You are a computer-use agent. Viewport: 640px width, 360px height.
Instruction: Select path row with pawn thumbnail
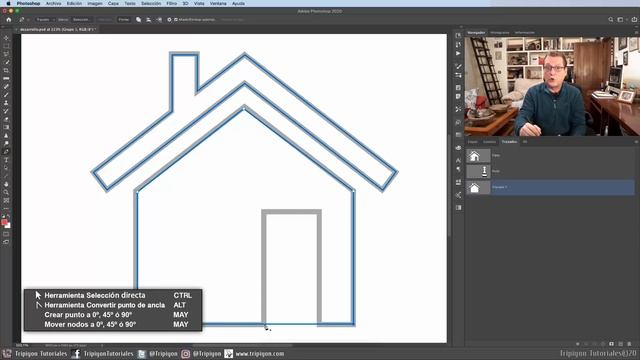[551, 171]
